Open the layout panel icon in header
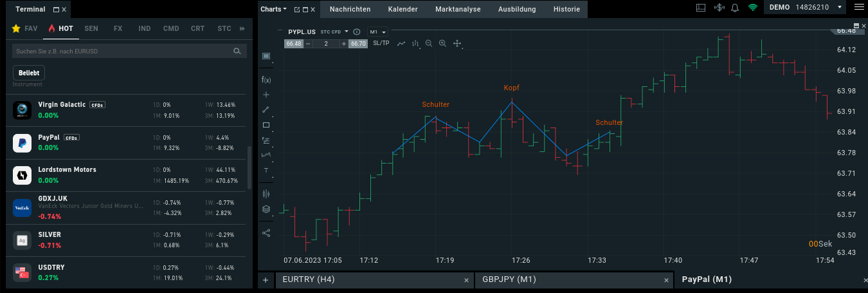868x293 pixels. pyautogui.click(x=701, y=8)
